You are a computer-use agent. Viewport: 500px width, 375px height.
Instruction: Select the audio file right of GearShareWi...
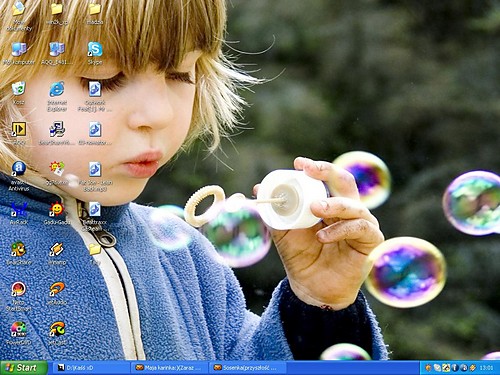[95, 129]
